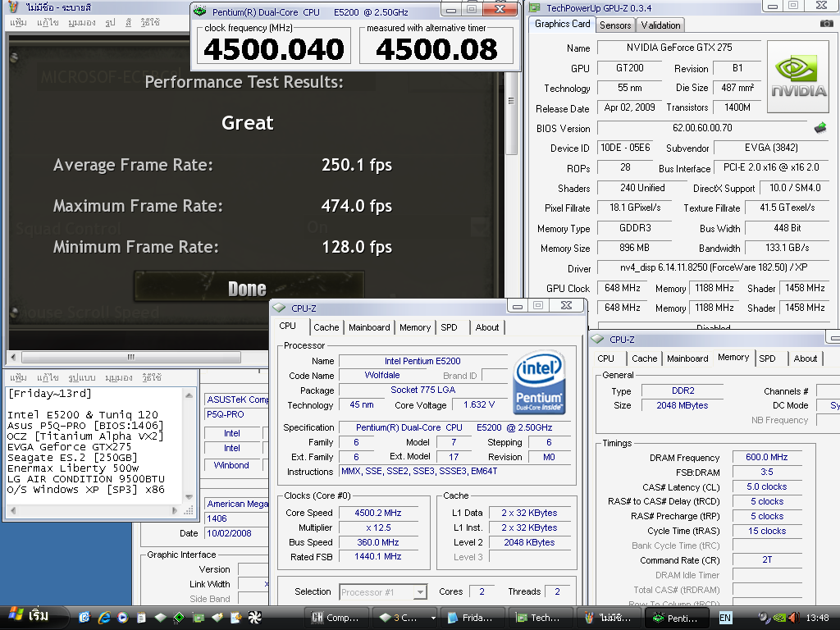Viewport: 840px width, 630px height.
Task: Click Notepad scrollbar up arrow
Action: pos(189,395)
